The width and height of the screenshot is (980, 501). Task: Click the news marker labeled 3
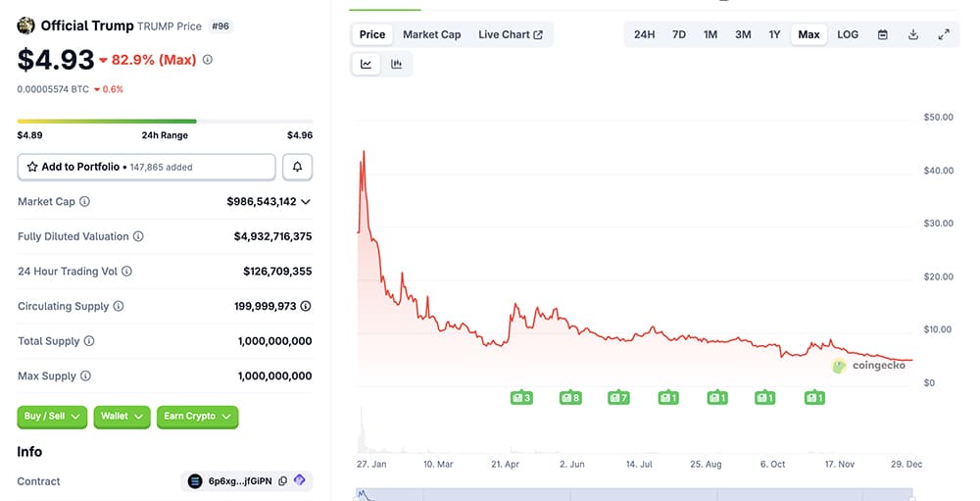pos(521,398)
